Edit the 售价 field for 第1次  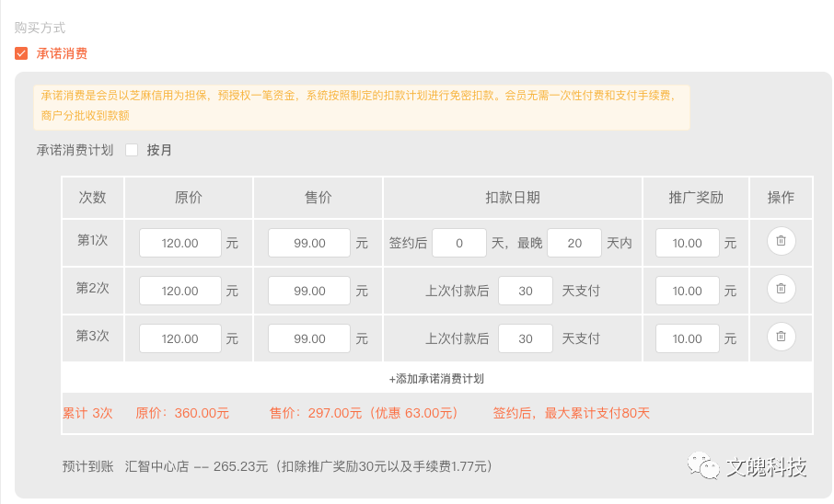pos(309,243)
